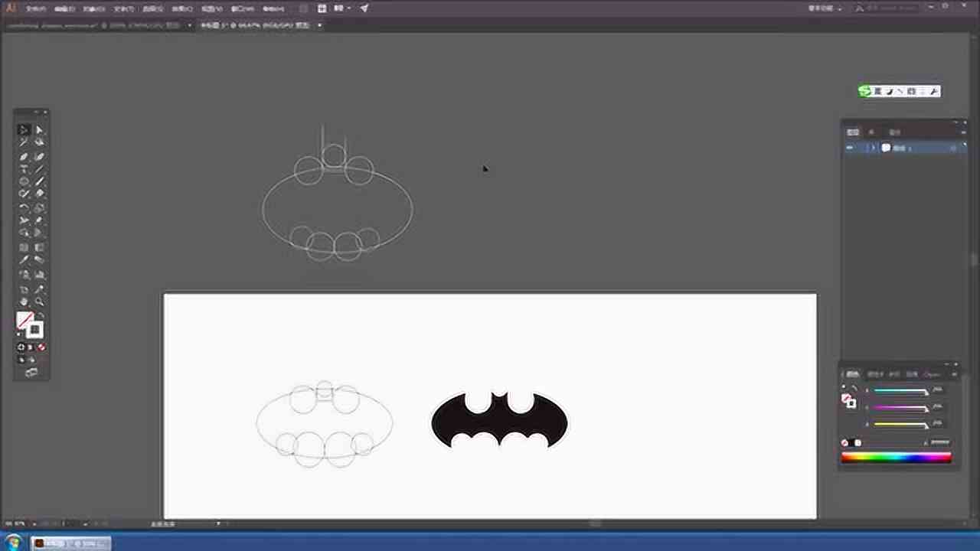This screenshot has width=980, height=551.
Task: Click the toolbox Fill swatch with red slash
Action: click(x=24, y=318)
